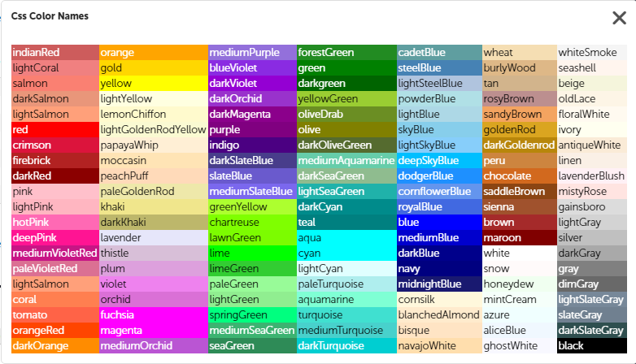Image resolution: width=636 pixels, height=364 pixels.
Task: Select the springGreen swatch
Action: coord(253,314)
